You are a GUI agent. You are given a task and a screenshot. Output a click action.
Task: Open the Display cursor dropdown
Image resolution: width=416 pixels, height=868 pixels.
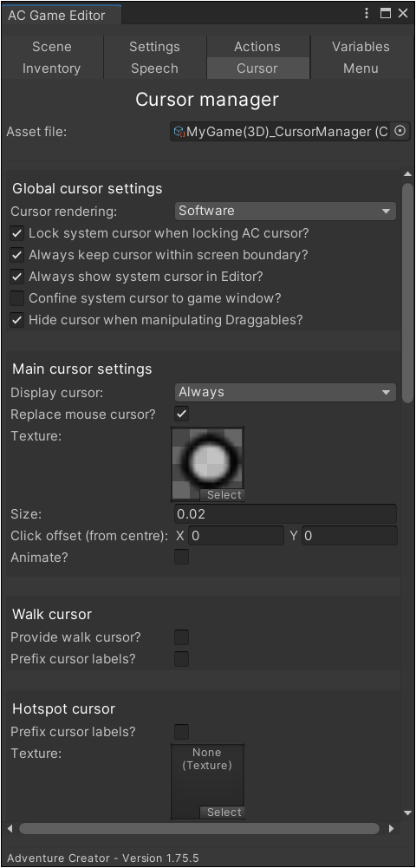[285, 392]
